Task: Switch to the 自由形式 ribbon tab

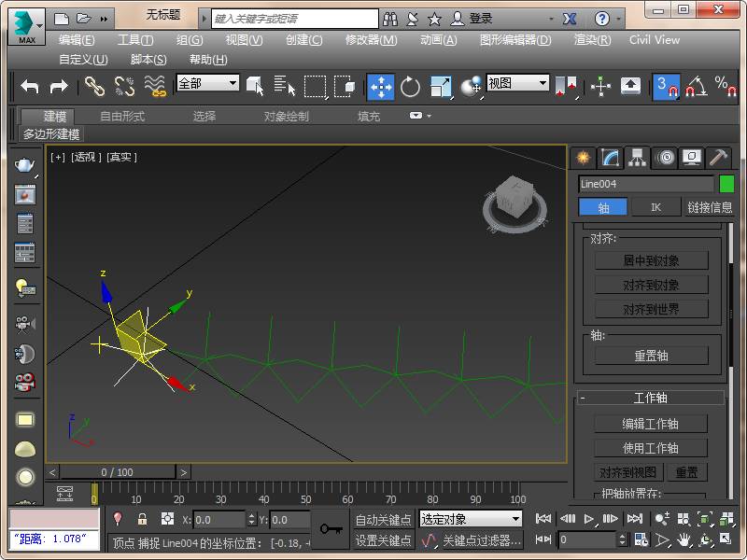Action: (x=122, y=117)
